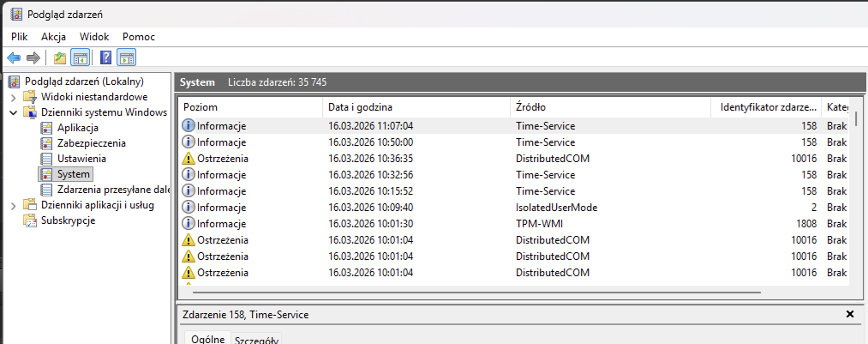Viewport: 868px width, 344px height.
Task: Open the Widok menu
Action: click(94, 37)
